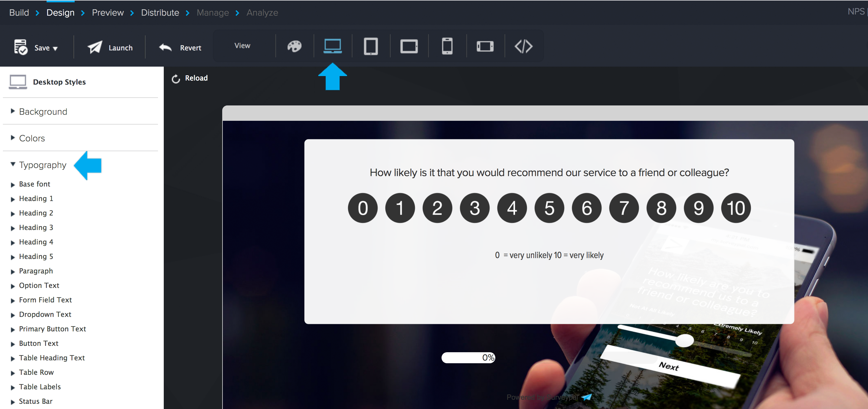868x409 pixels.
Task: Select rating 0 in the survey
Action: click(x=363, y=208)
